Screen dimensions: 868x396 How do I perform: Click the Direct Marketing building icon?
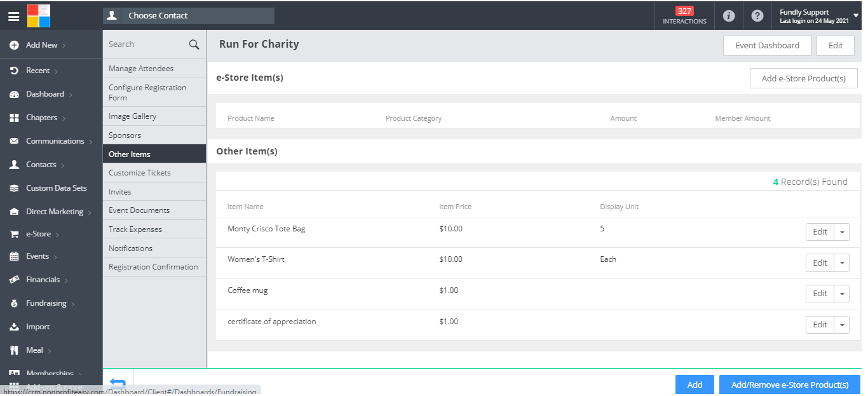pos(14,212)
